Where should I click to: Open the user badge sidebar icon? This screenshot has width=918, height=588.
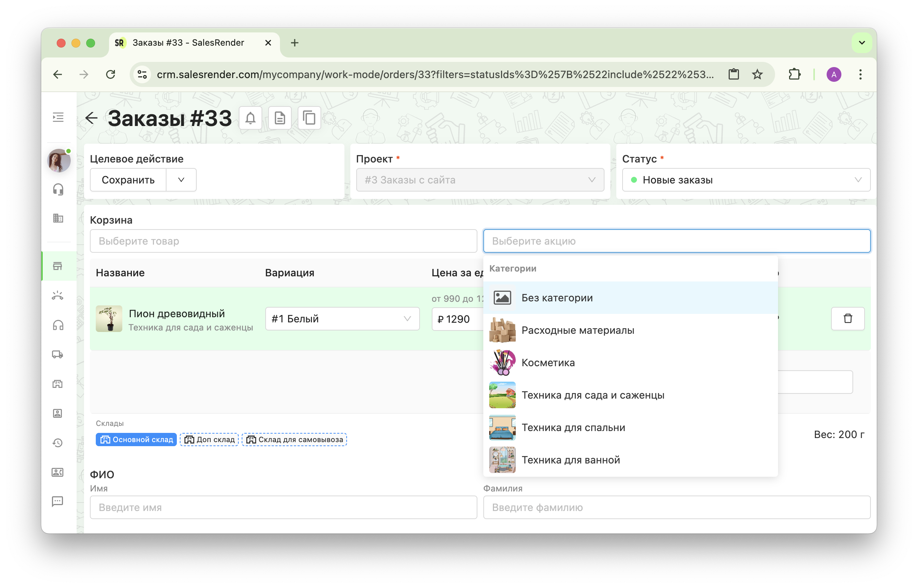58,413
